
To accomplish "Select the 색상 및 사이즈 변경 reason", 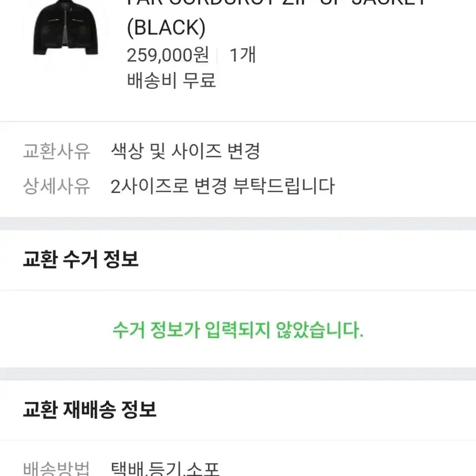I will 185,151.
